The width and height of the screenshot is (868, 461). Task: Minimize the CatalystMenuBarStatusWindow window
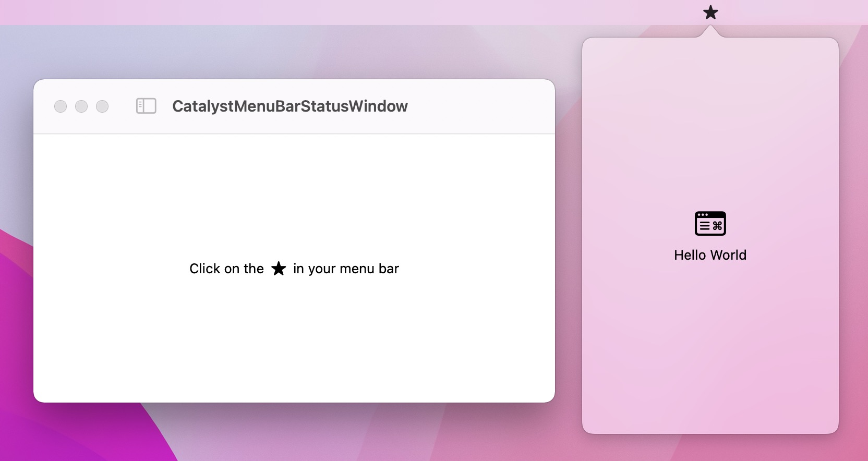click(81, 106)
